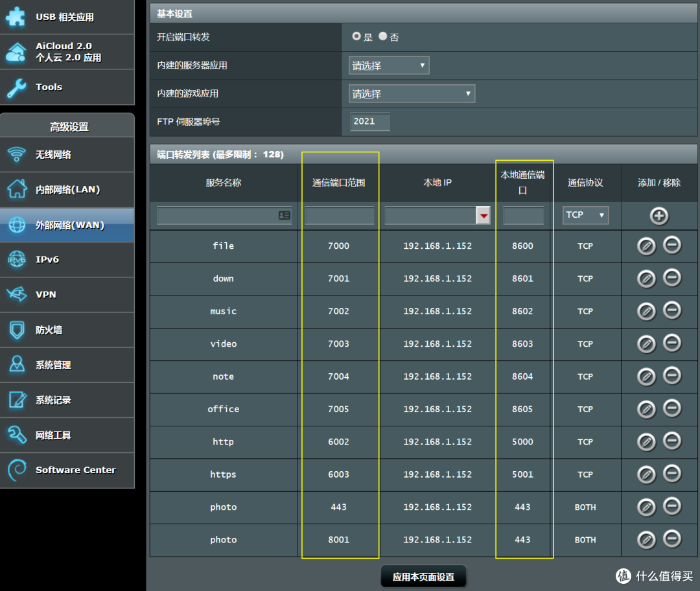Edit the 'file' port forwarding rule
The width and height of the screenshot is (700, 591).
coord(646,246)
